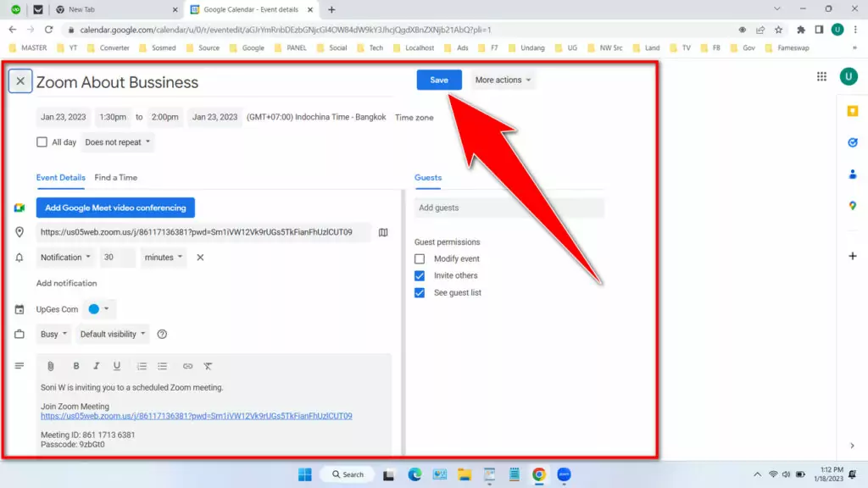Open the MASTER bookmarks folder
The height and width of the screenshot is (488, 868).
point(28,48)
